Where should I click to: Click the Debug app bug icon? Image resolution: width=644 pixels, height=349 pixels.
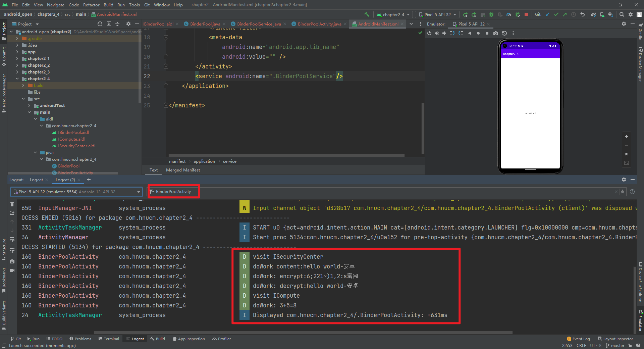[491, 14]
